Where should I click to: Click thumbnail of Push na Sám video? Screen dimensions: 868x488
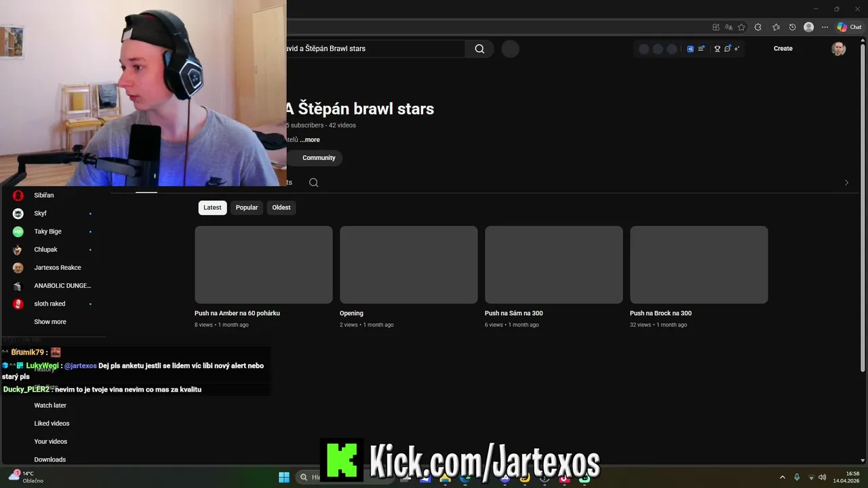(x=554, y=265)
